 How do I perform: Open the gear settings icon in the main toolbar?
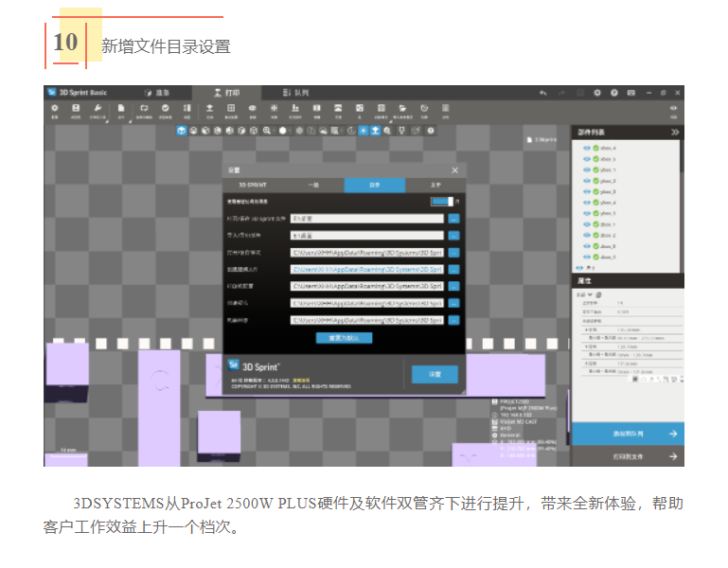point(54,108)
